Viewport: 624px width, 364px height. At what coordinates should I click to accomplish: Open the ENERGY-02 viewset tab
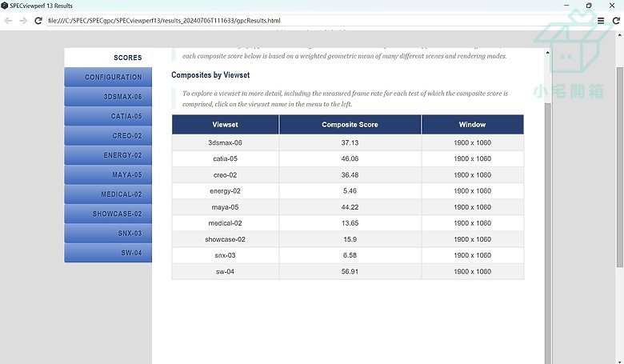[108, 155]
